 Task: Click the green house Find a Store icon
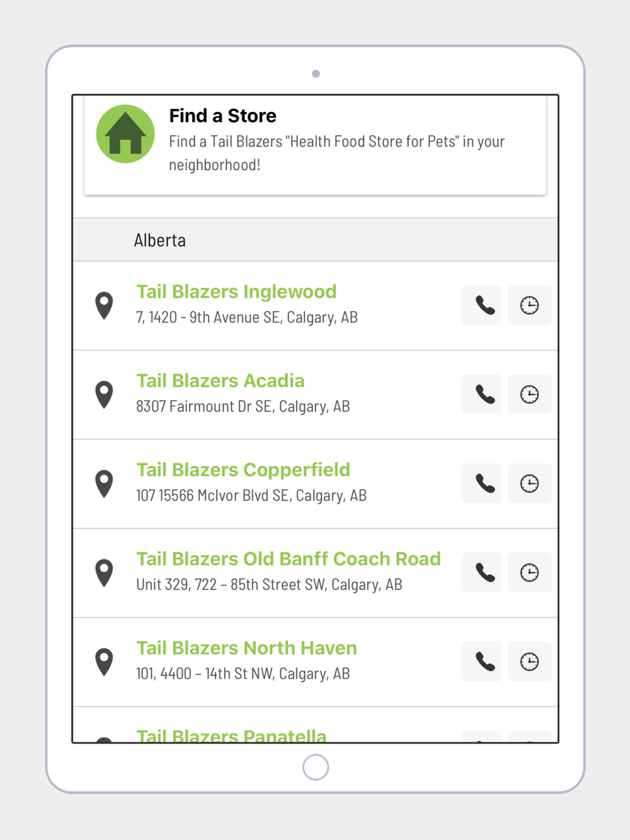tap(125, 134)
